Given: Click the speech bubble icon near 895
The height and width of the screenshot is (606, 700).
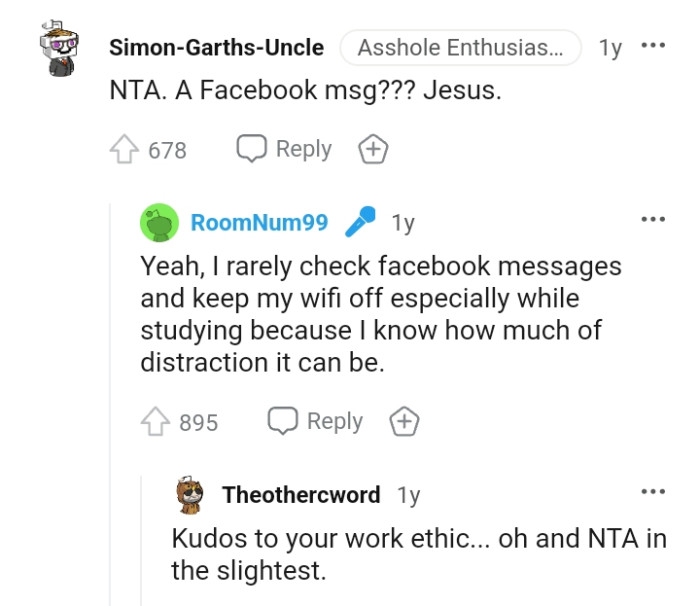Looking at the screenshot, I should pyautogui.click(x=282, y=421).
